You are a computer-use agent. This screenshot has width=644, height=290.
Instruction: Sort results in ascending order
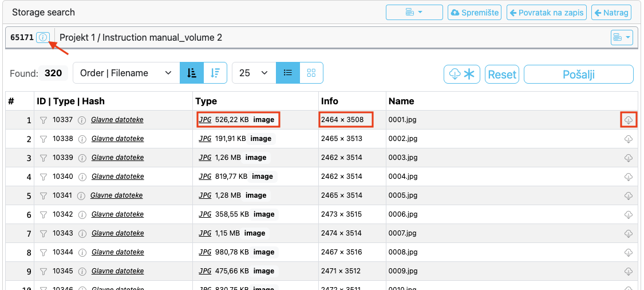coord(192,73)
